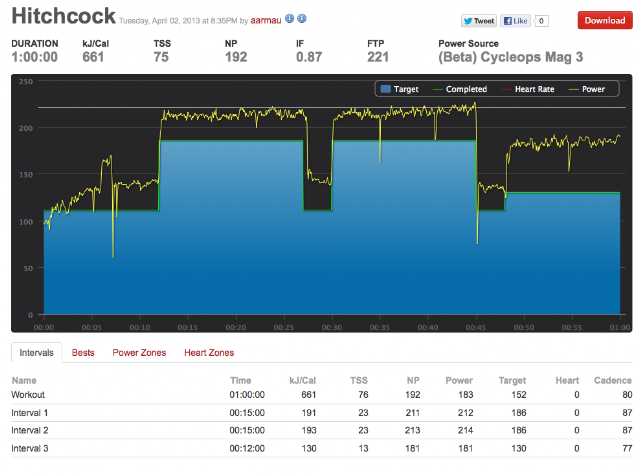Toggle the Power series in chart legend
Image resolution: width=640 pixels, height=475 pixels.
587,89
